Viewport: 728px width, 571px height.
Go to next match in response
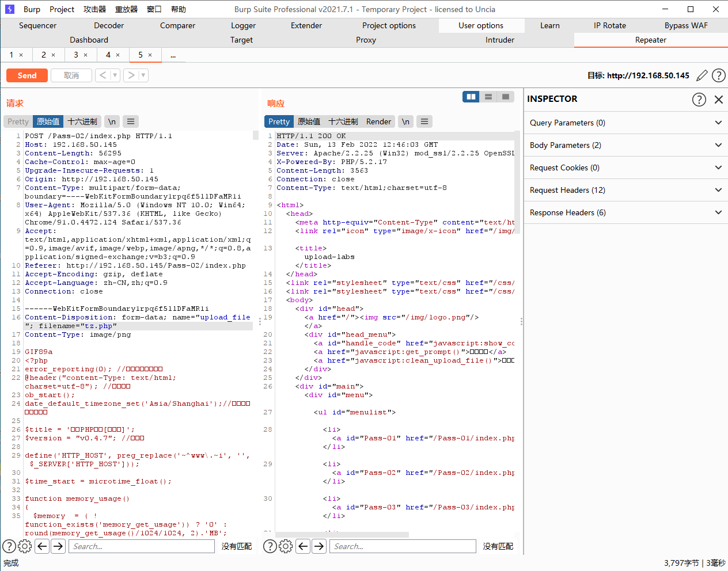(319, 546)
